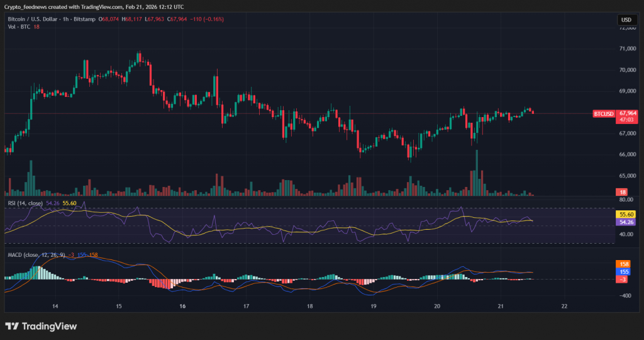Click the Crypto_feednews created with TradingView.com caption
Viewport: 644px width, 340px height.
[94, 7]
